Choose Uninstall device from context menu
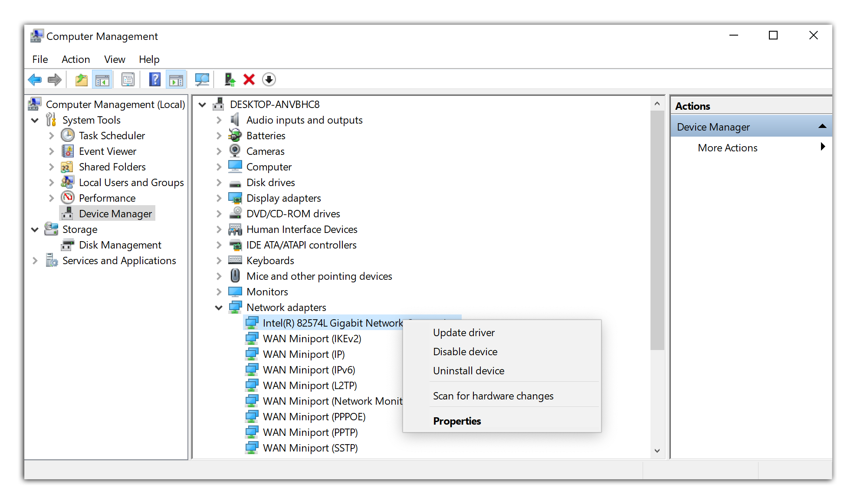 pos(502,371)
